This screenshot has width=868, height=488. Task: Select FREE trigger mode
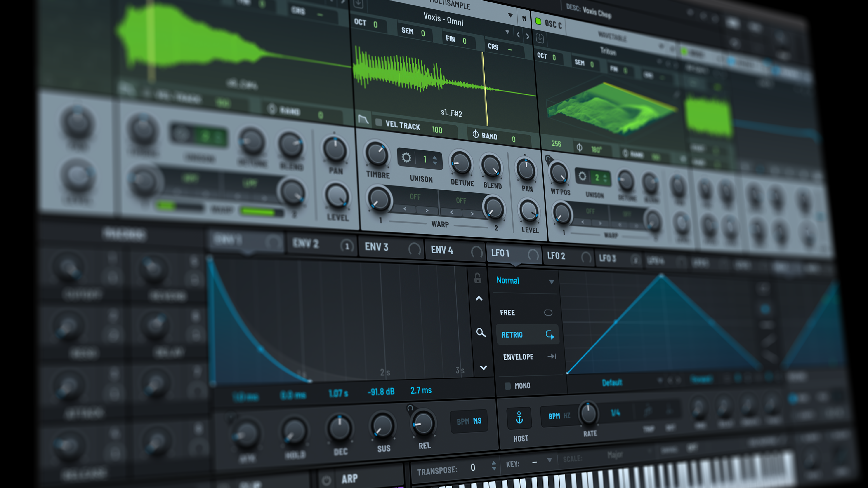click(526, 312)
